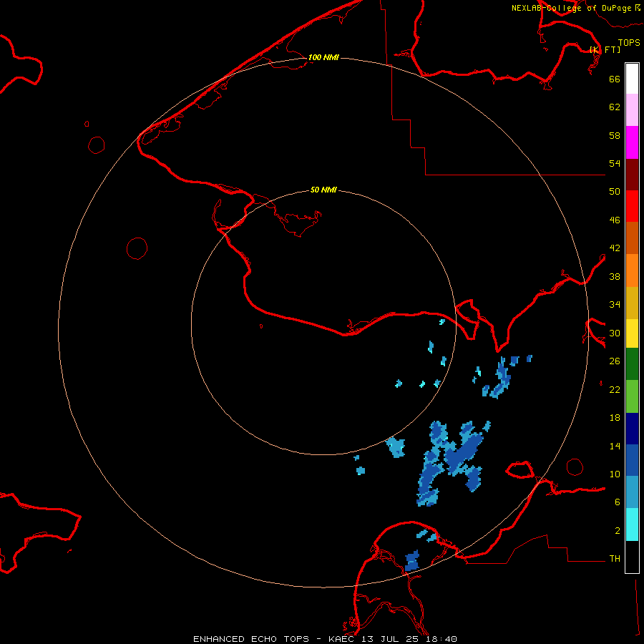Click the "100 NMI" range ring label
The image size is (644, 644).
click(x=323, y=57)
